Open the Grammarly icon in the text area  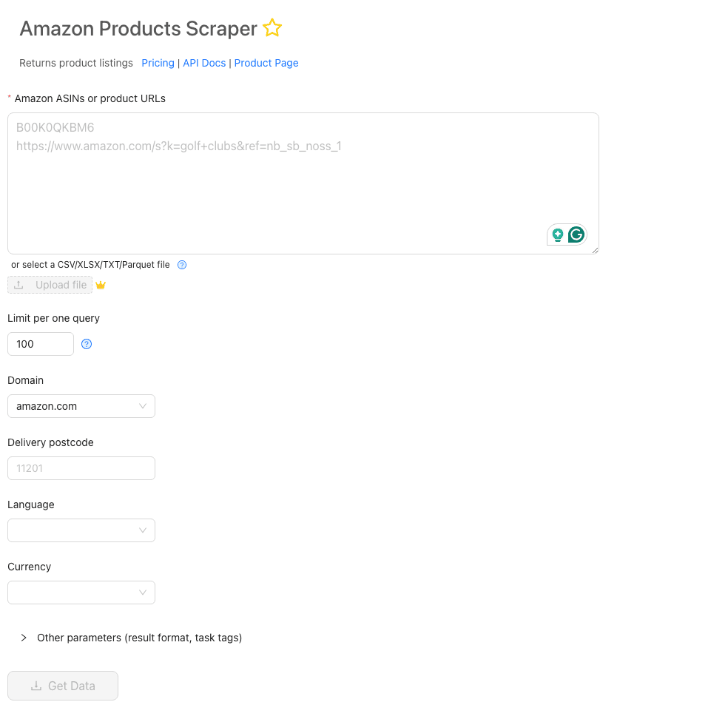575,234
